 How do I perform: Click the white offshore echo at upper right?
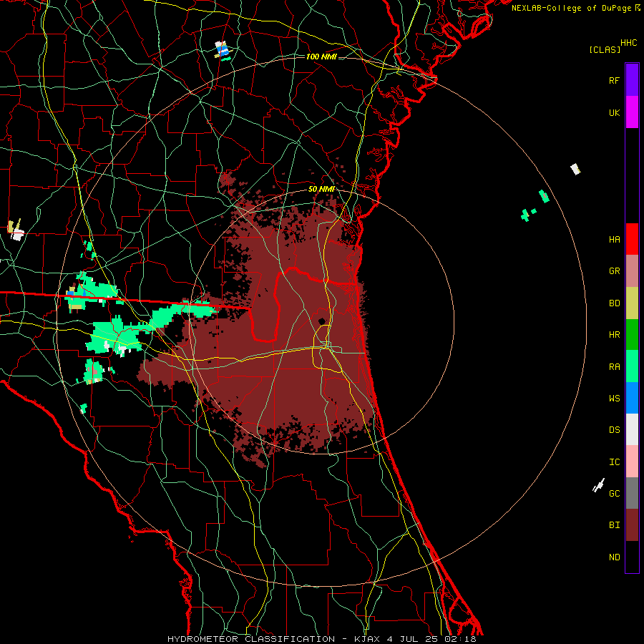coord(576,169)
